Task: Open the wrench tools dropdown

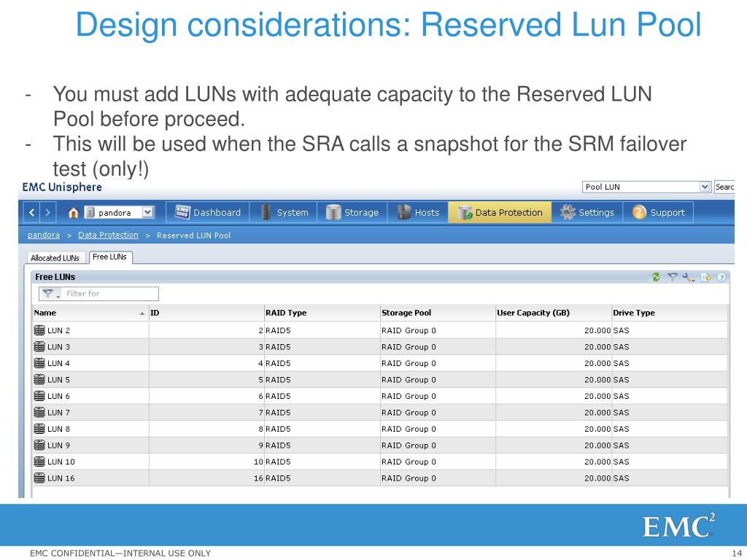Action: coord(689,277)
